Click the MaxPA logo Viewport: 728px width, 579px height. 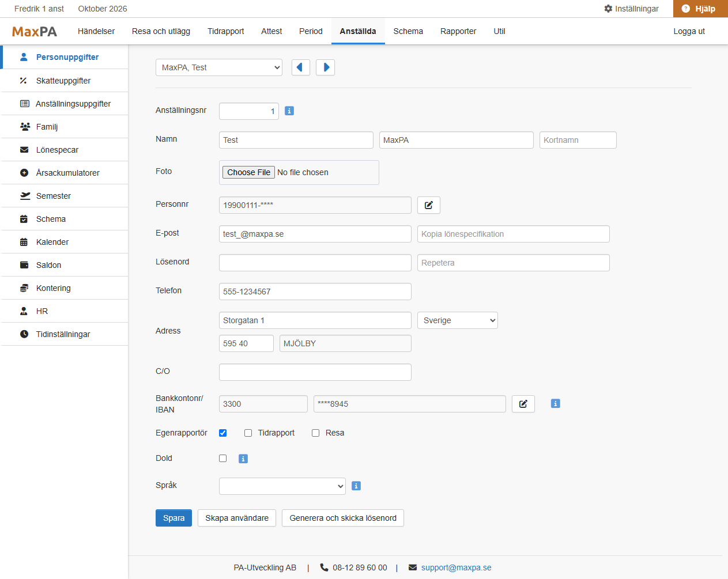(x=35, y=31)
